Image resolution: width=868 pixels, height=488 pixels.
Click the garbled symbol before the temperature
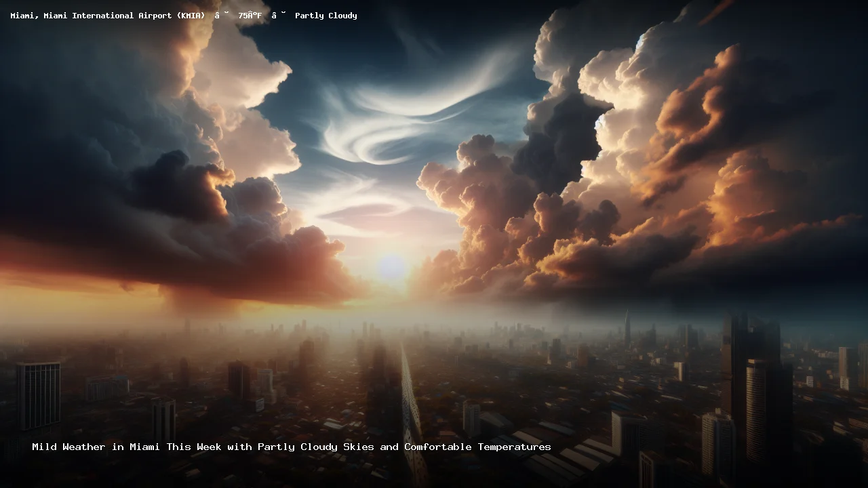click(222, 16)
